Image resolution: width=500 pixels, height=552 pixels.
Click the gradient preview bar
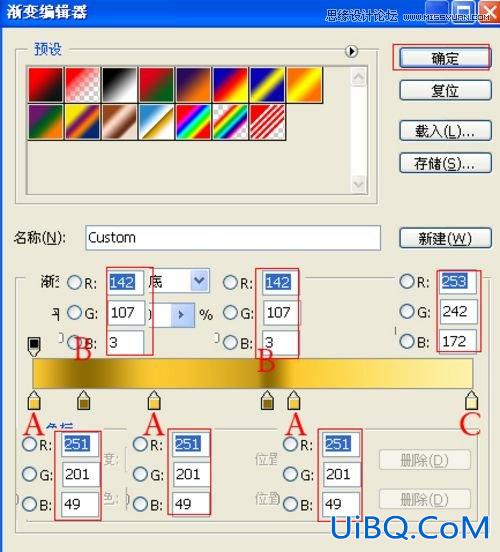coord(252,373)
